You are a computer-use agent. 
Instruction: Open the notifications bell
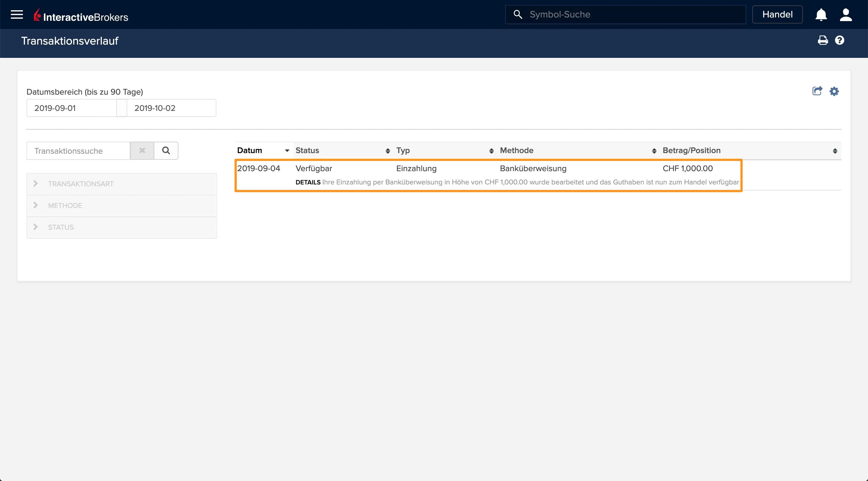coord(821,15)
